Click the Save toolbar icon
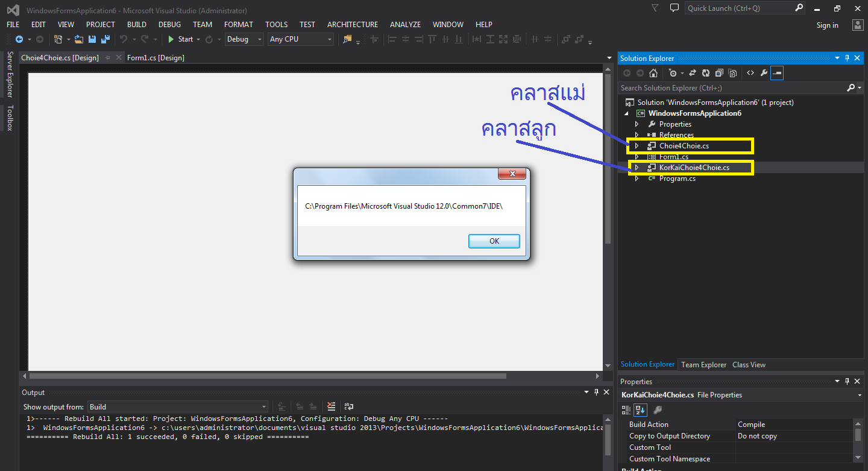The image size is (868, 471). 92,39
